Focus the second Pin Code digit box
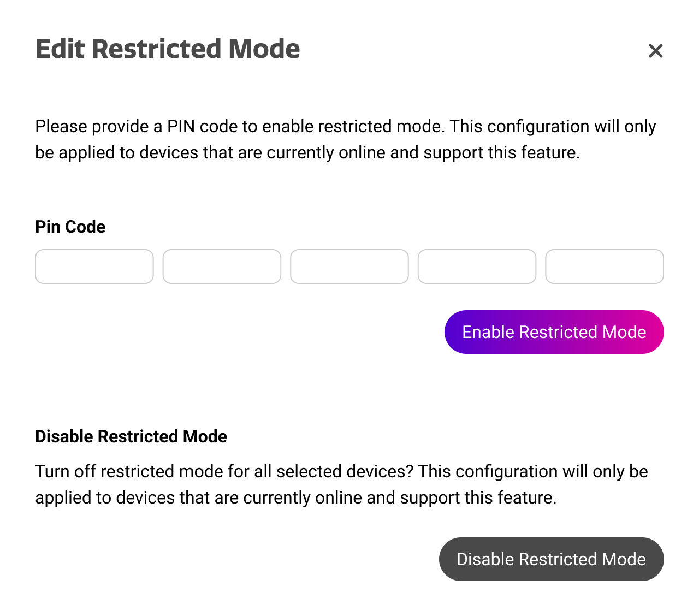The width and height of the screenshot is (699, 616). point(222,266)
